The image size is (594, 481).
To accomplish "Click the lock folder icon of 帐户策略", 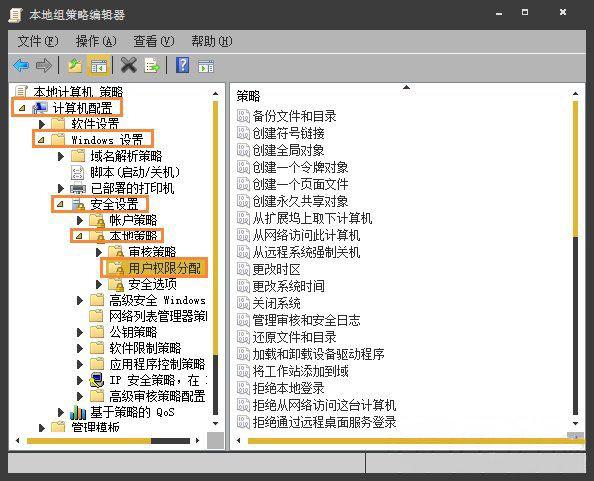I will pos(97,220).
